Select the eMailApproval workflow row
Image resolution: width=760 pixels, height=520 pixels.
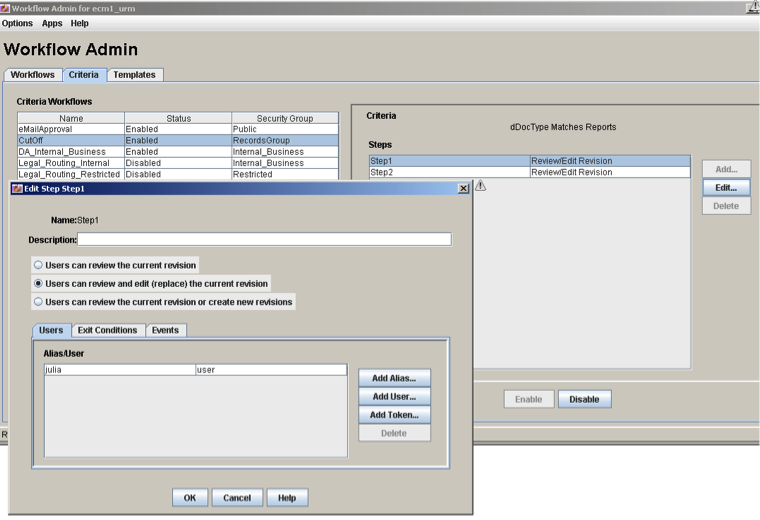pyautogui.click(x=178, y=129)
